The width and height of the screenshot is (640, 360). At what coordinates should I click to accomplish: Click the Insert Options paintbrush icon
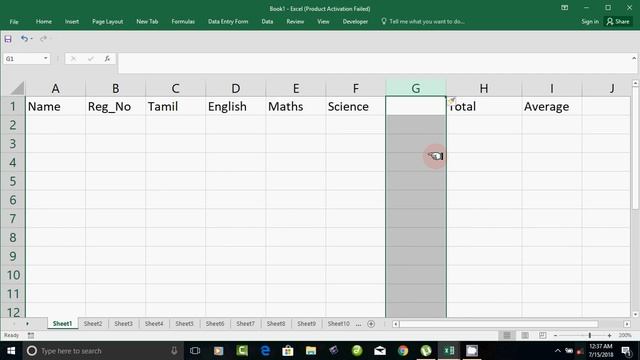coord(452,101)
